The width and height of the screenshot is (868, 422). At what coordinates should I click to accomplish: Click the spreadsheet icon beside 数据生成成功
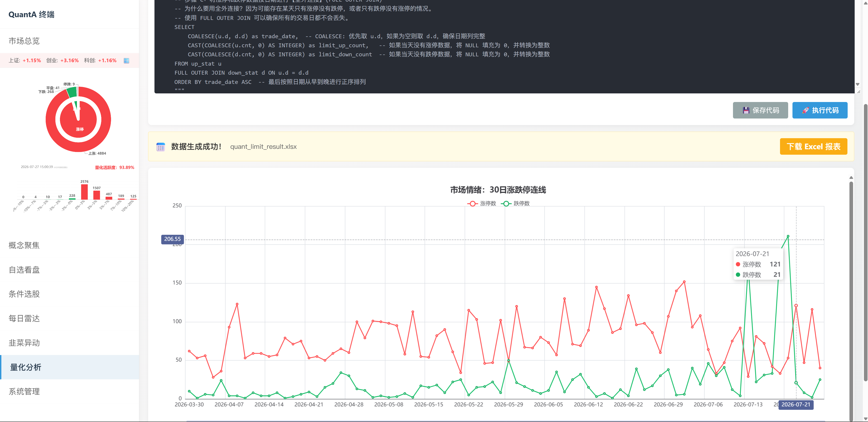(x=161, y=147)
